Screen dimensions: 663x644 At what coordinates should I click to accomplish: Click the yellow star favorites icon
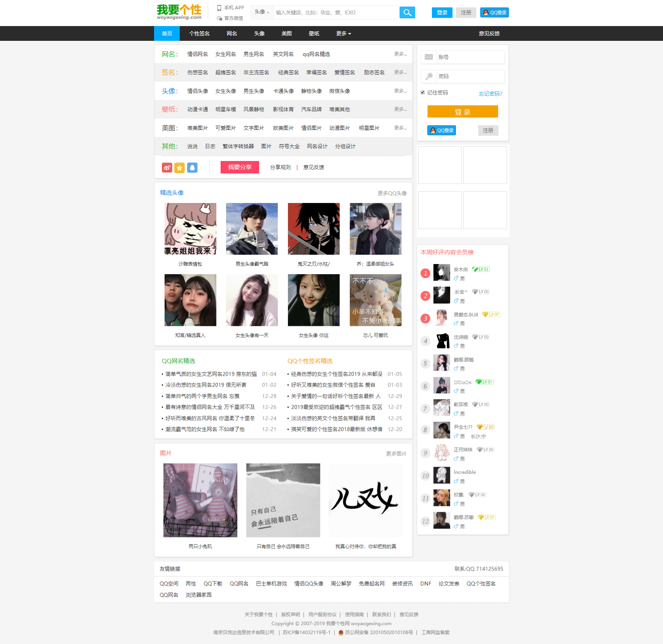(179, 168)
